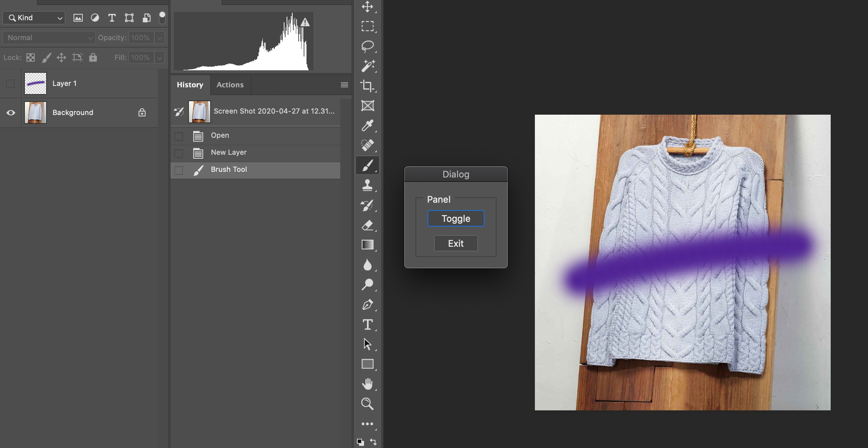Lock image pixels with brush icon
Image resolution: width=868 pixels, height=448 pixels.
pos(47,58)
